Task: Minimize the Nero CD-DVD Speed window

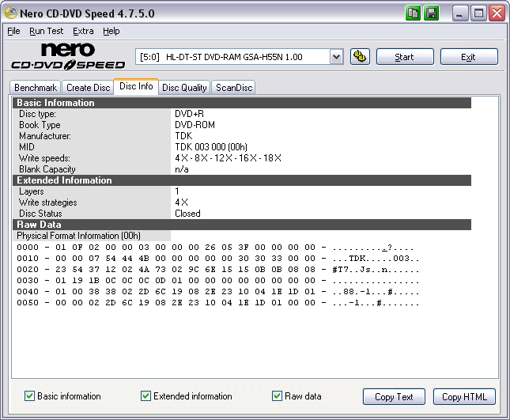Action: (x=459, y=13)
